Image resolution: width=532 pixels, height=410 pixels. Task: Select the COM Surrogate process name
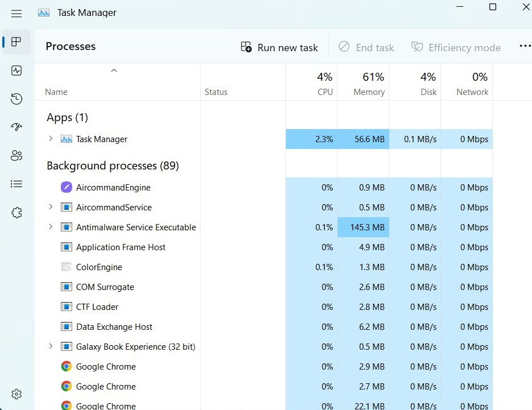(105, 287)
